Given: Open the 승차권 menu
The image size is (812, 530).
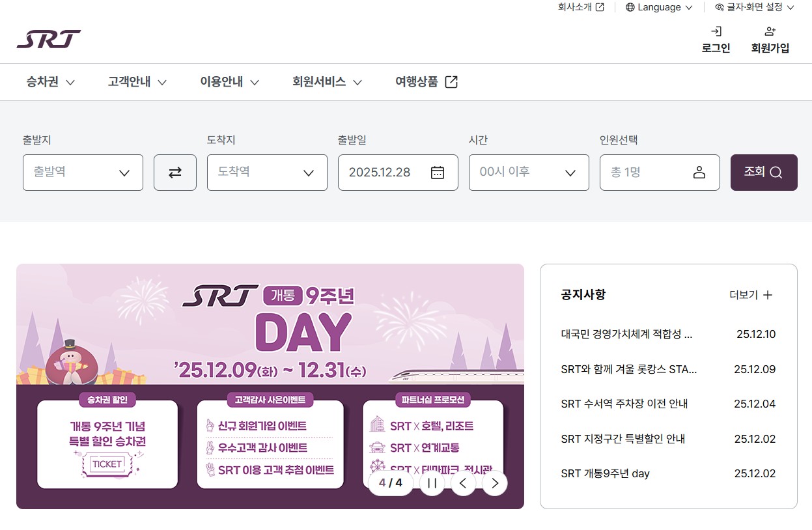Looking at the screenshot, I should (43, 82).
